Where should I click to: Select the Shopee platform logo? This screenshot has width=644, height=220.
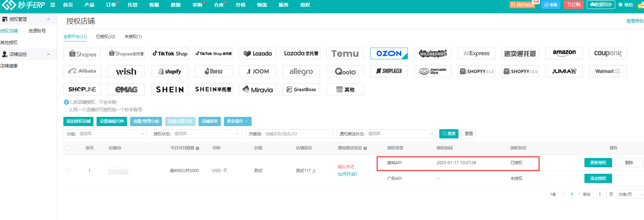coord(82,54)
